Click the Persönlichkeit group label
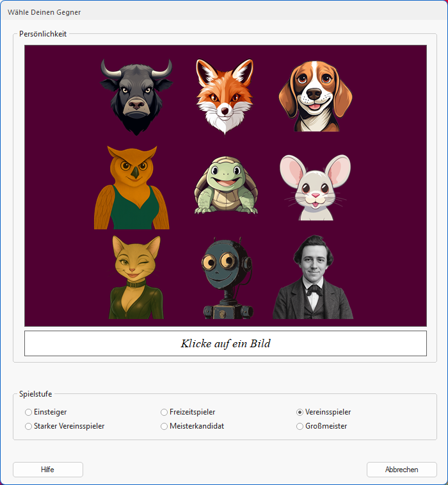Viewport: 448px width, 485px height. click(x=43, y=34)
